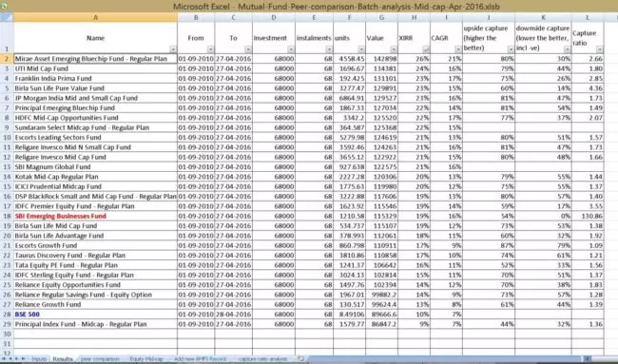The image size is (618, 364).
Task: Open filter dropdown for instalments column
Action: pyautogui.click(x=329, y=49)
